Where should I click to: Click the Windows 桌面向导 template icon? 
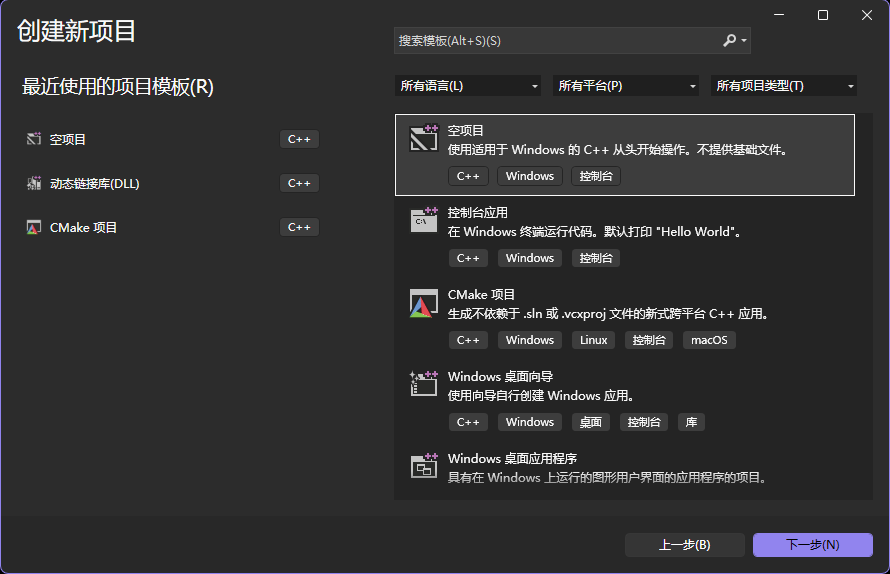click(424, 384)
